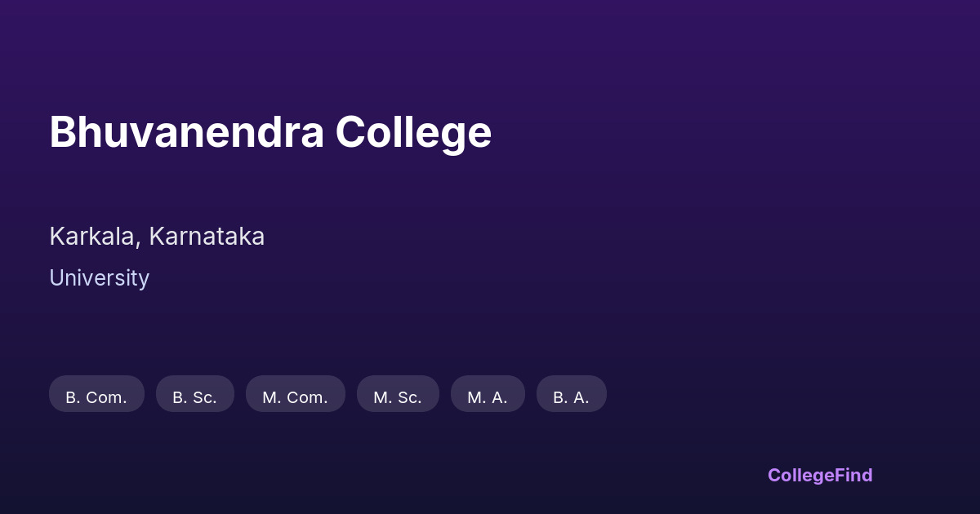Click the University type label
Viewport: 980px width, 514px height.
(x=99, y=278)
